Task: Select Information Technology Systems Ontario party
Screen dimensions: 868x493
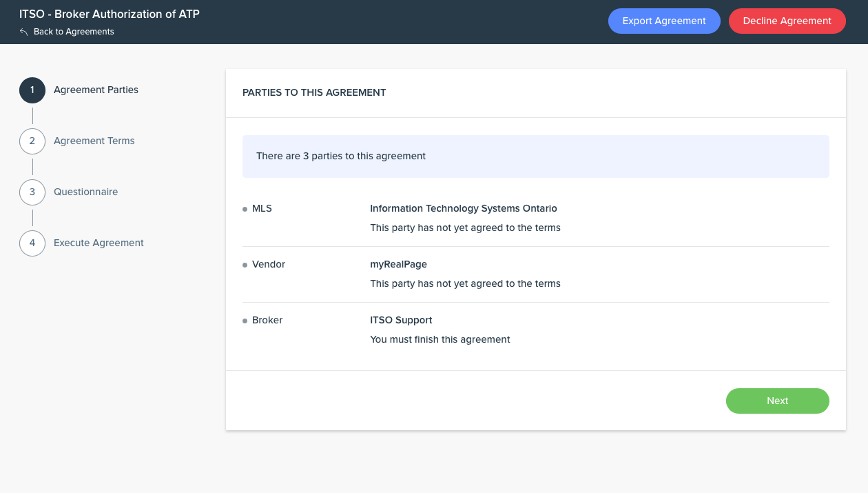Action: (463, 208)
